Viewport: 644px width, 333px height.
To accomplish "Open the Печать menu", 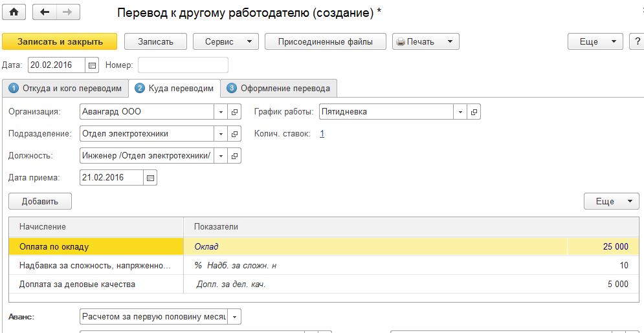I will click(426, 41).
